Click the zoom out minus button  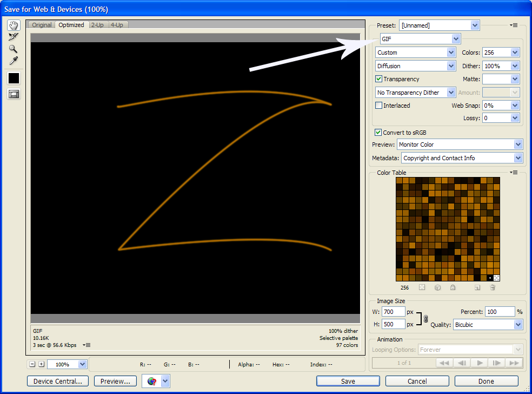[x=32, y=364]
